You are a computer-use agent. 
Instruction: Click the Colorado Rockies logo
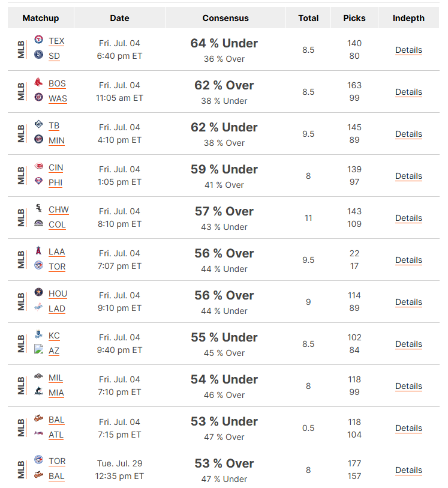click(x=38, y=223)
